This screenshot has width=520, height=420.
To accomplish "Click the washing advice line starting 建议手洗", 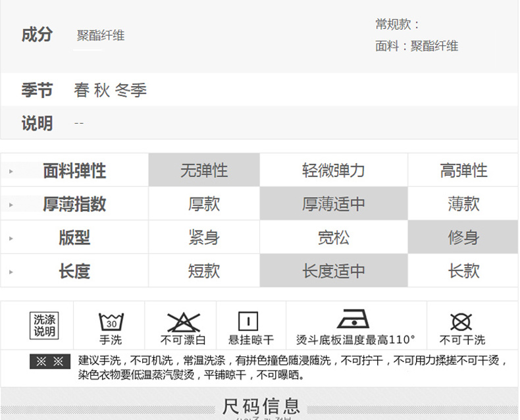I will 292,360.
